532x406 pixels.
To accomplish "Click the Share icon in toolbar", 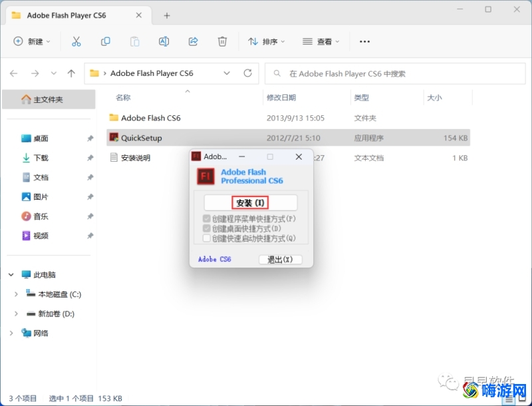I will 193,41.
